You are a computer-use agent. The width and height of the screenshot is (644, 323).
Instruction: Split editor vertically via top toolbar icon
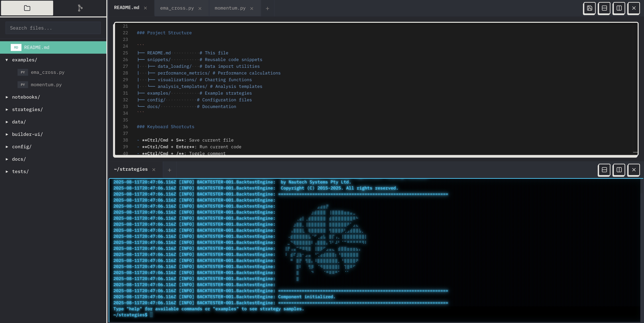619,8
